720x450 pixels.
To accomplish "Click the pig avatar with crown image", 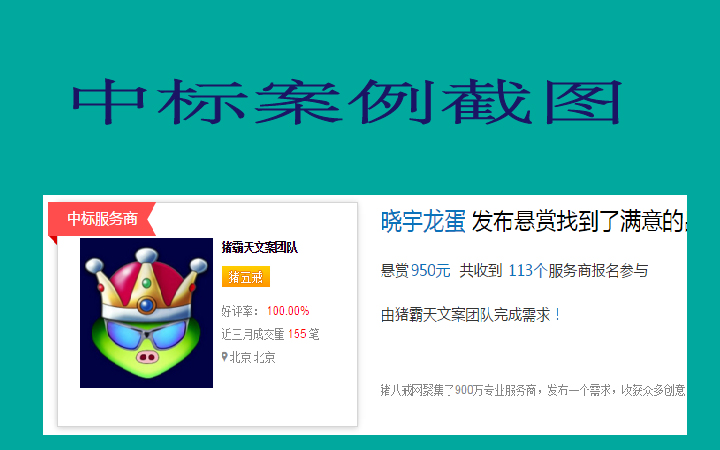I will (146, 313).
